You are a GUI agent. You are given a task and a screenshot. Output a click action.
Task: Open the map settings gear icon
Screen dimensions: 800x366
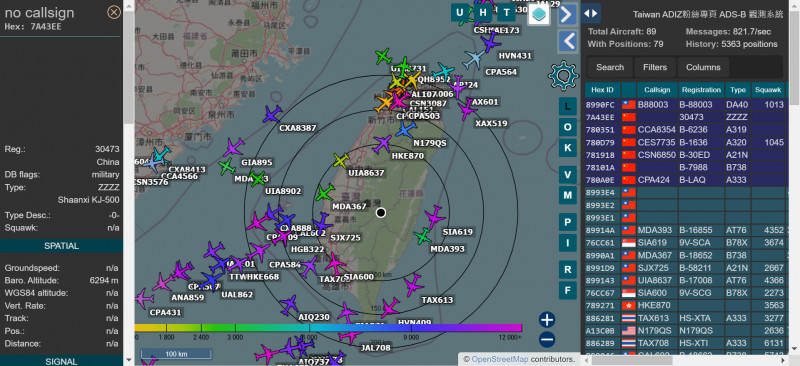click(x=563, y=76)
